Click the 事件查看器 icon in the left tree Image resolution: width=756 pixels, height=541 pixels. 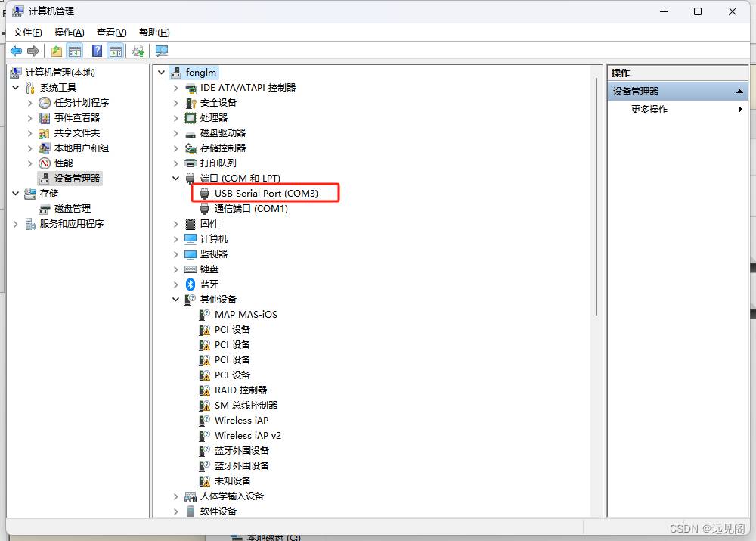pos(45,118)
